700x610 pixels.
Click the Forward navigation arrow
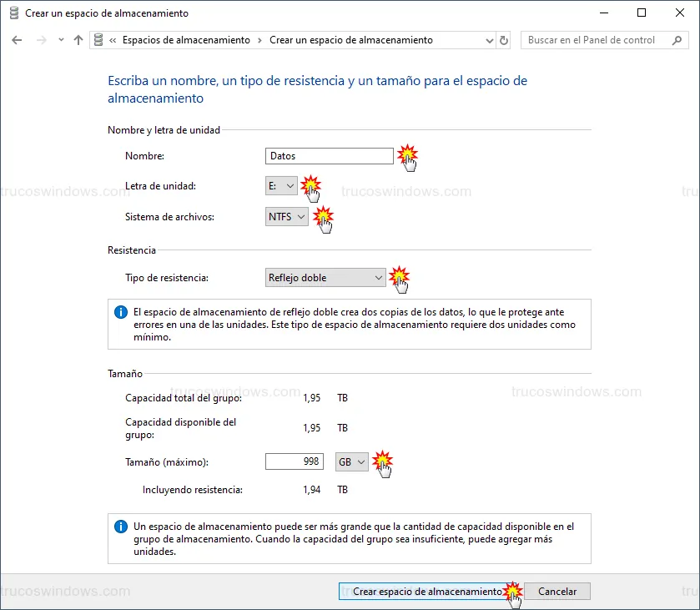tap(42, 40)
